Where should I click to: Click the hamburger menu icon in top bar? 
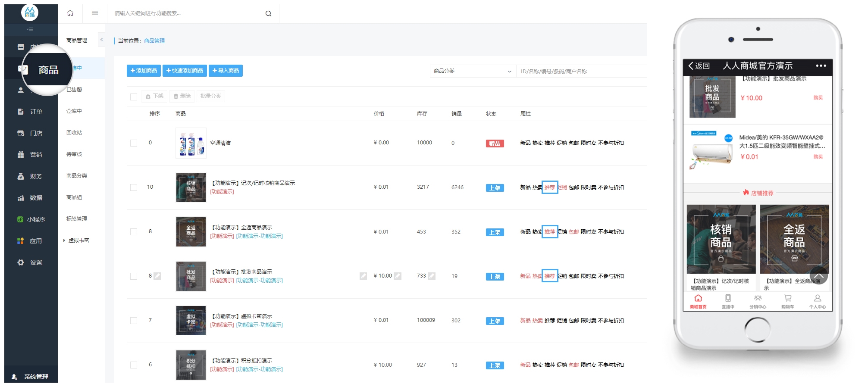95,13
